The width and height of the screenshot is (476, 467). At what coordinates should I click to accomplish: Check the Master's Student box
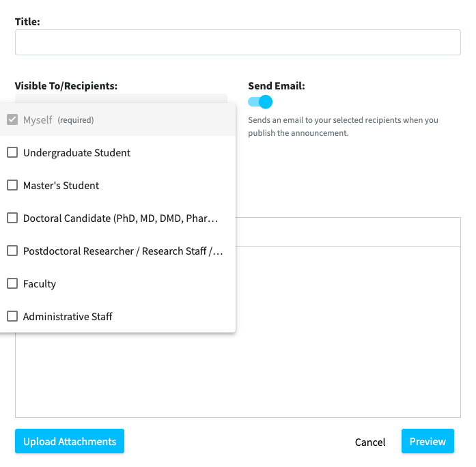[12, 185]
